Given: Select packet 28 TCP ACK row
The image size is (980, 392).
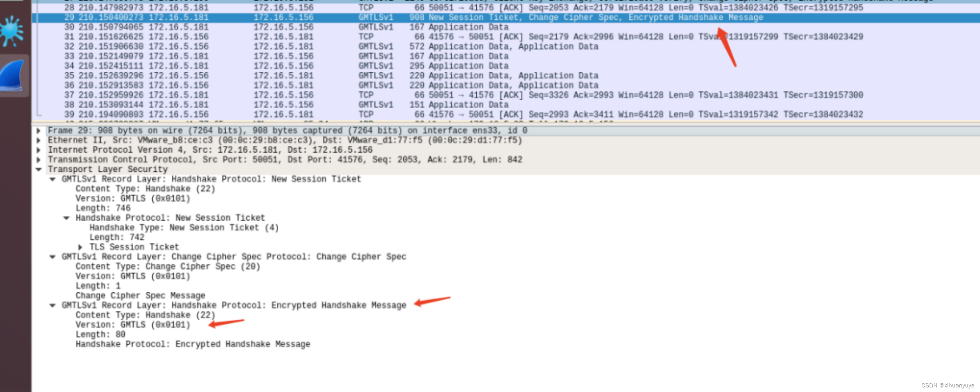Looking at the screenshot, I should (506, 8).
